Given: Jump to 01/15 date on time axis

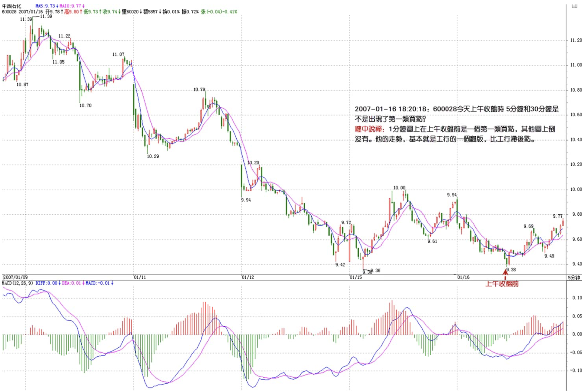Looking at the screenshot, I should click(x=356, y=277).
